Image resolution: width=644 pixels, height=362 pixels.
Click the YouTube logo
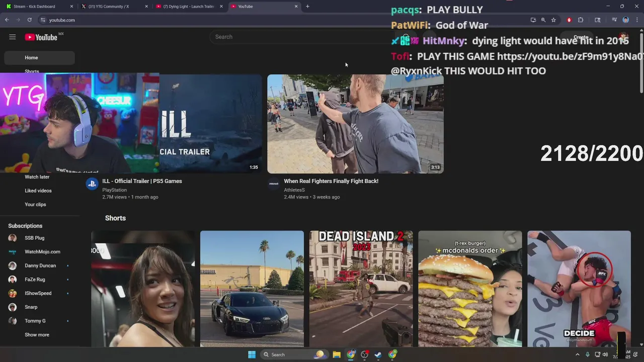click(41, 37)
